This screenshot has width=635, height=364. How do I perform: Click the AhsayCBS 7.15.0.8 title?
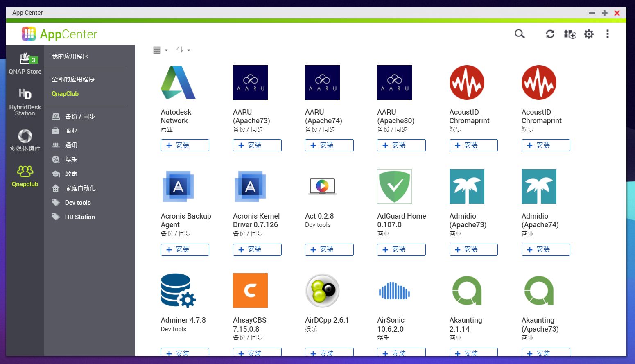250,325
